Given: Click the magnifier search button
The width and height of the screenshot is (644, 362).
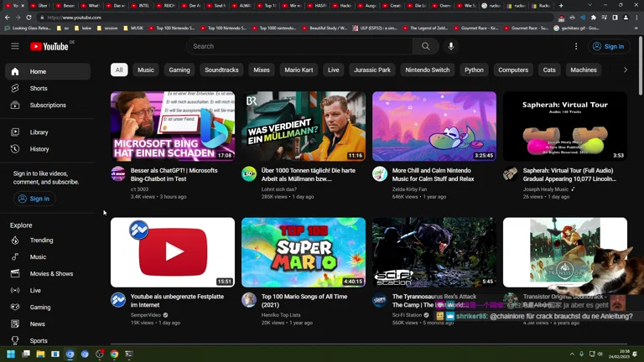Looking at the screenshot, I should click(425, 46).
